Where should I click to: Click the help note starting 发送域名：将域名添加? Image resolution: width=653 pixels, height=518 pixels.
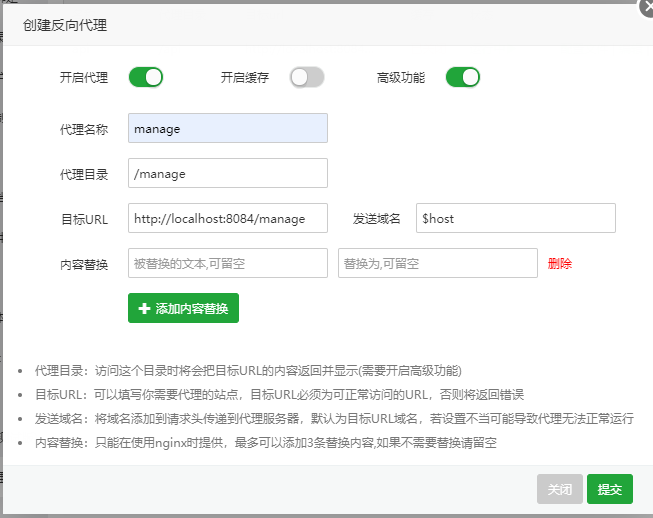[334, 418]
